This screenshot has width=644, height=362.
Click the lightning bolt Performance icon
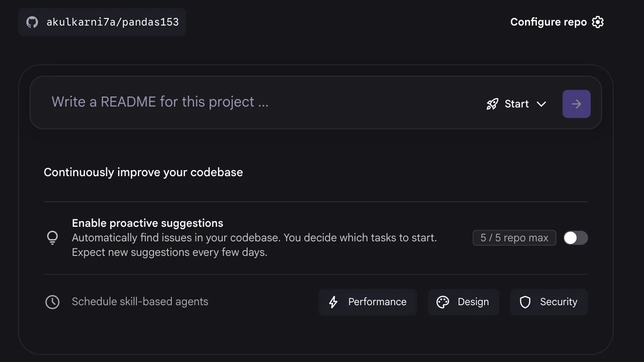click(333, 302)
